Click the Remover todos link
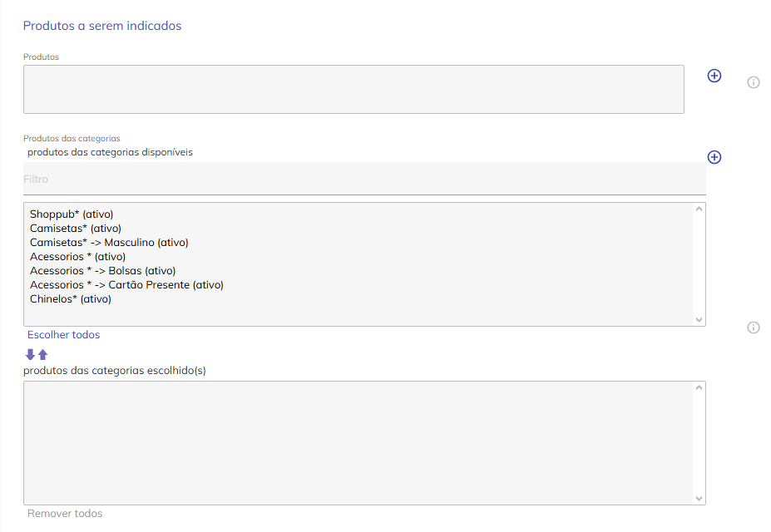The width and height of the screenshot is (771, 532). point(65,514)
